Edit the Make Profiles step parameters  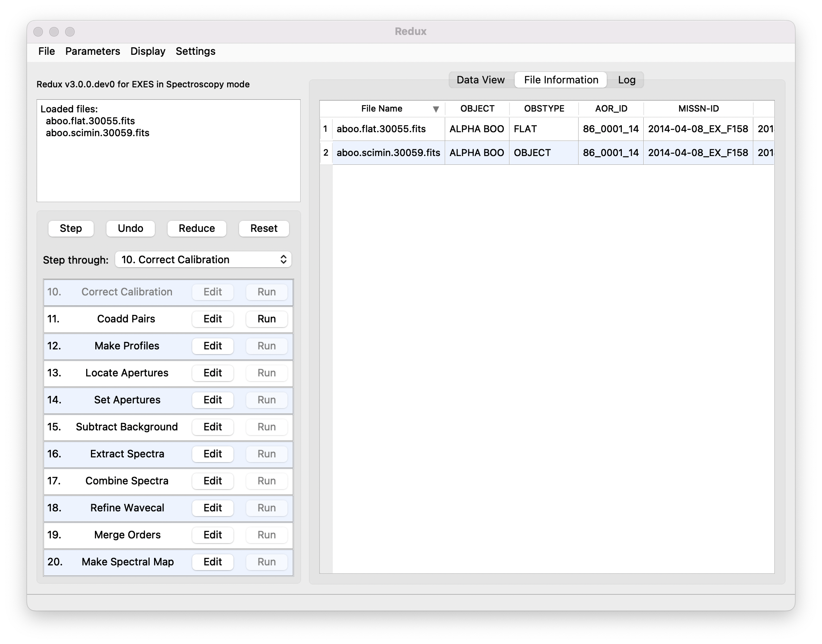click(212, 346)
